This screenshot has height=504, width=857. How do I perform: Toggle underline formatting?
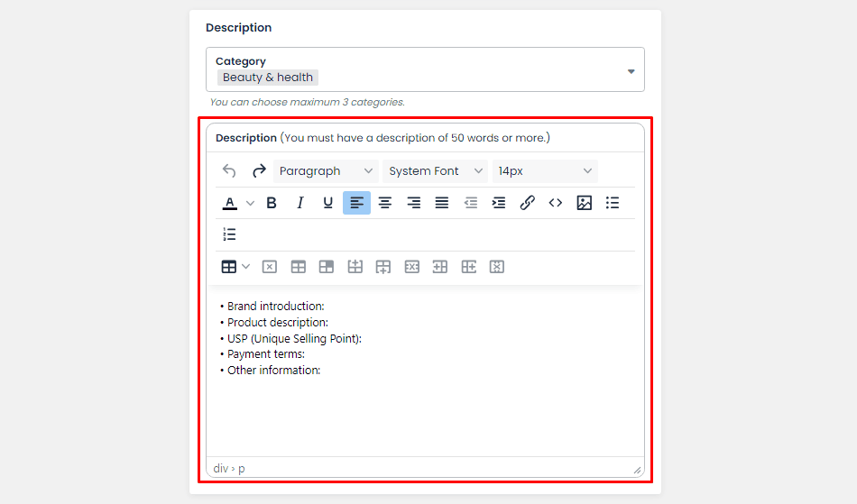click(x=328, y=203)
